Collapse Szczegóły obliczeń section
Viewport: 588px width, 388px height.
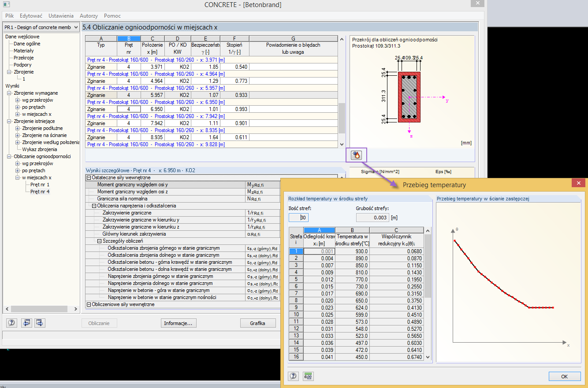pyautogui.click(x=99, y=241)
